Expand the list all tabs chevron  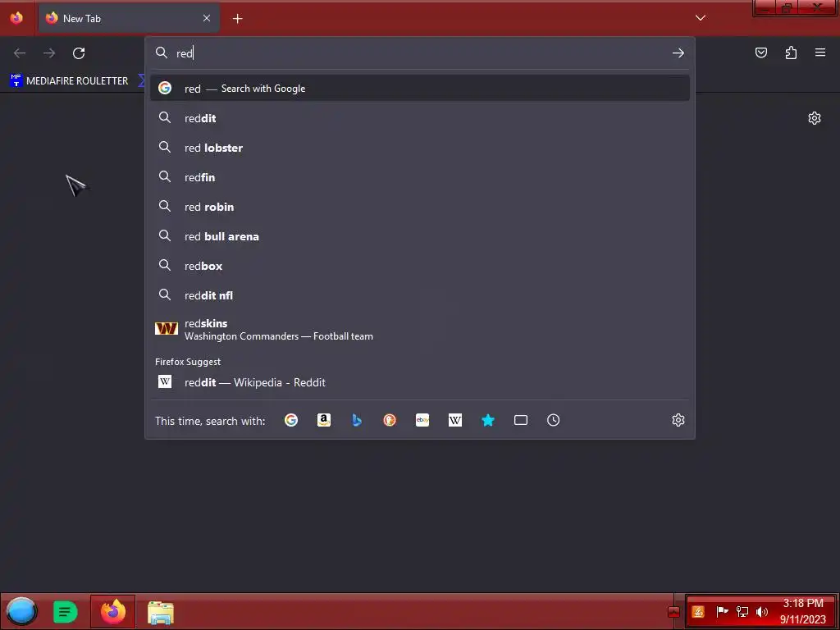(701, 18)
